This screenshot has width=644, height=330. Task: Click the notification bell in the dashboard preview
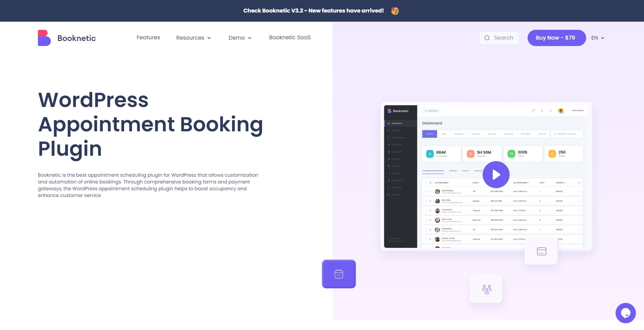pyautogui.click(x=533, y=111)
